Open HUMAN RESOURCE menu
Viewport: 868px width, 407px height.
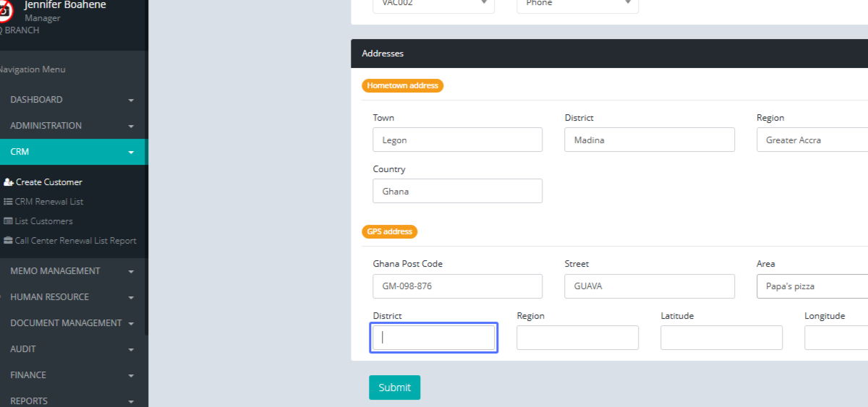[x=72, y=297]
